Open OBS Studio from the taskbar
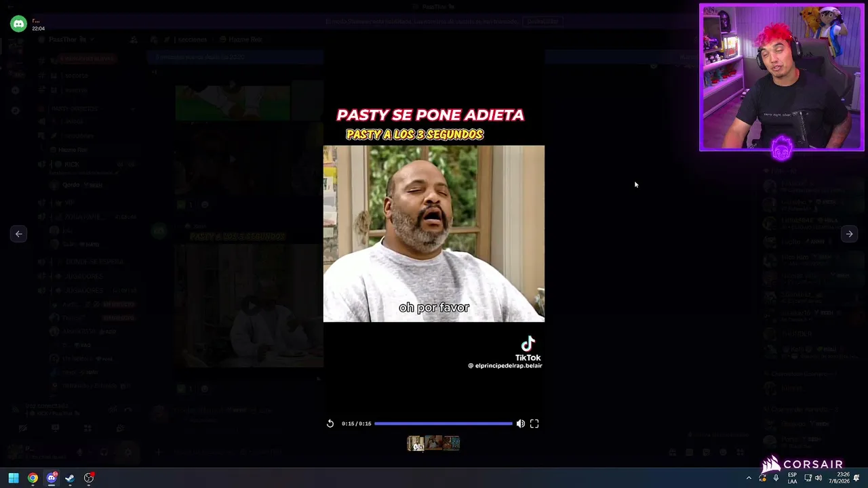 click(x=89, y=479)
